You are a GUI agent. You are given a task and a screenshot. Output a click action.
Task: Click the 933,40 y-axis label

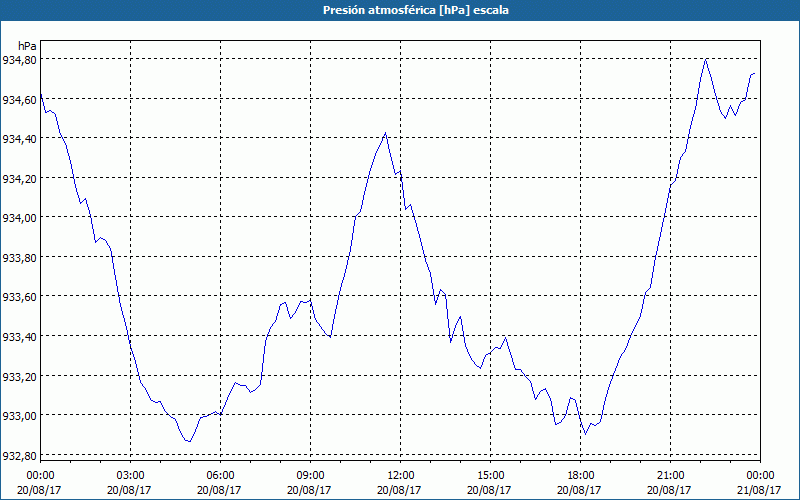19,337
